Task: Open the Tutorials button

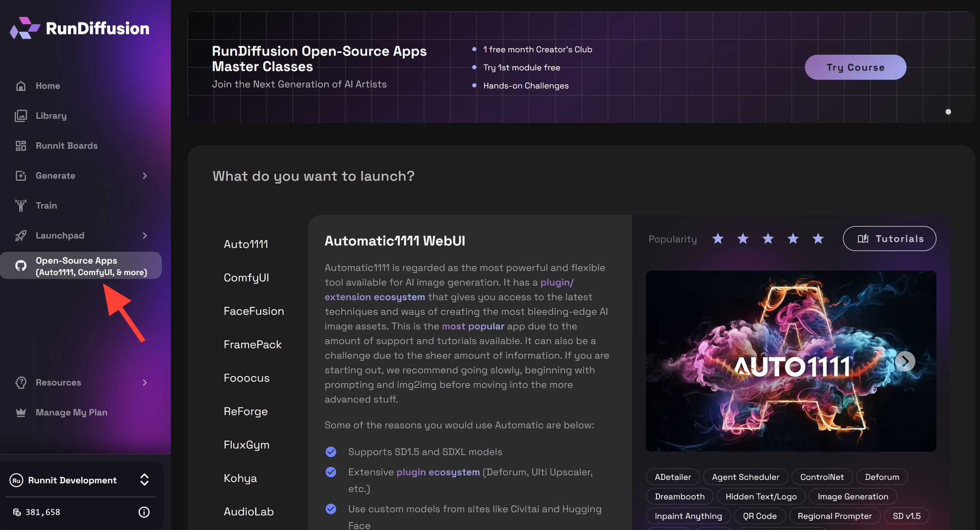Action: [889, 239]
